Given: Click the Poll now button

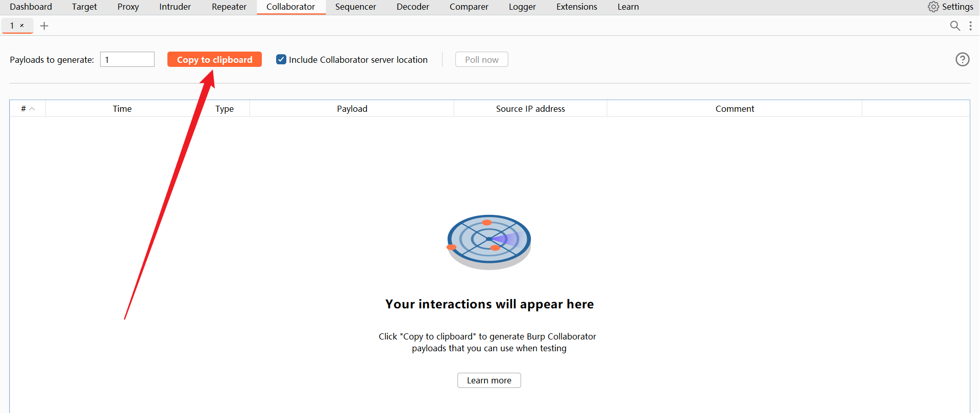Looking at the screenshot, I should [x=482, y=59].
